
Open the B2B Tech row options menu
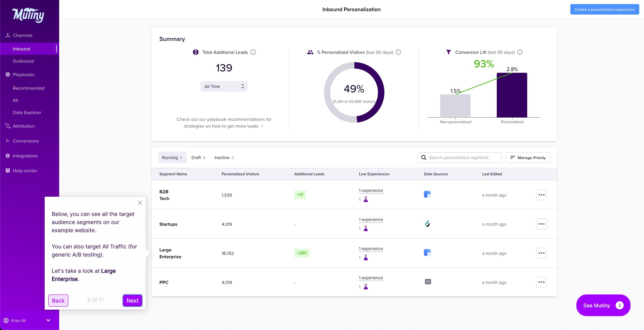pyautogui.click(x=541, y=195)
